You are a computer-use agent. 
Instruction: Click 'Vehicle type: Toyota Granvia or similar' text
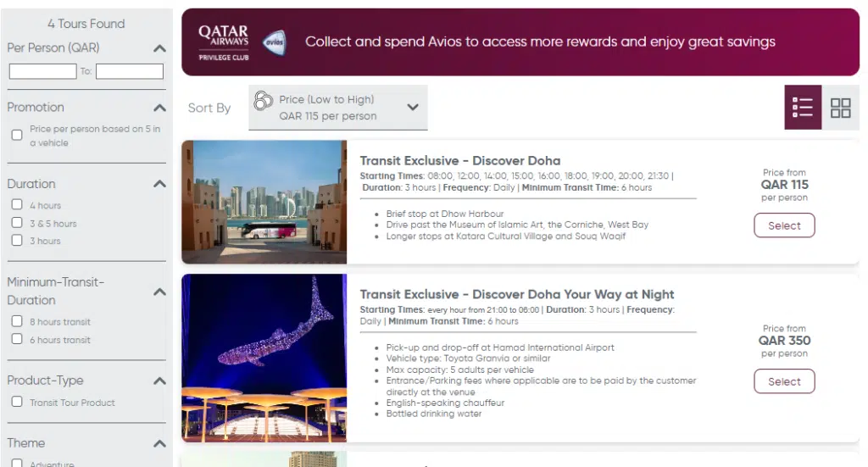coord(468,358)
